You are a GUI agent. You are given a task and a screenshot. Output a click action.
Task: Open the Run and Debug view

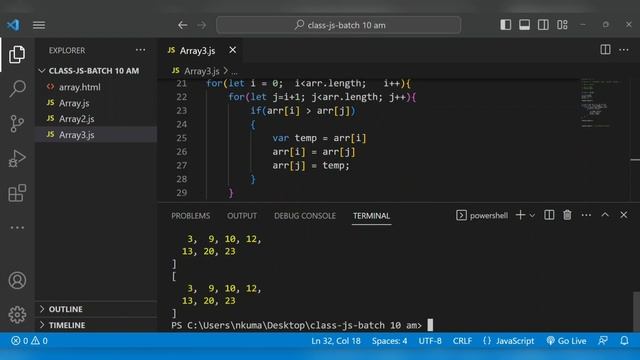click(x=17, y=158)
